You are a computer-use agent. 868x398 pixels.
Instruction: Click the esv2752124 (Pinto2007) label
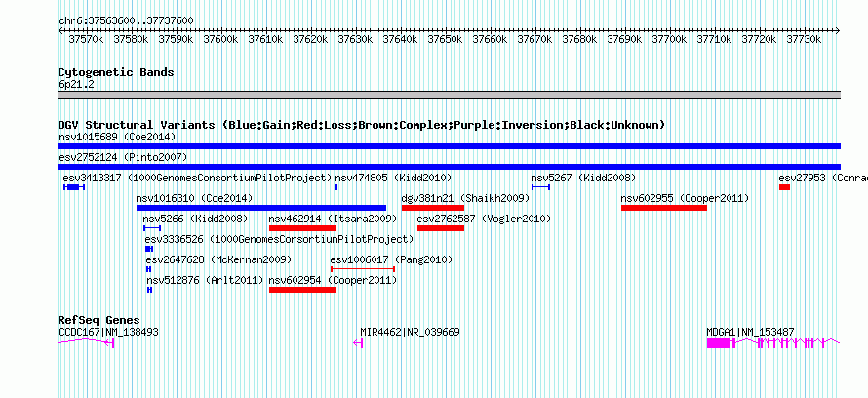[x=123, y=157]
